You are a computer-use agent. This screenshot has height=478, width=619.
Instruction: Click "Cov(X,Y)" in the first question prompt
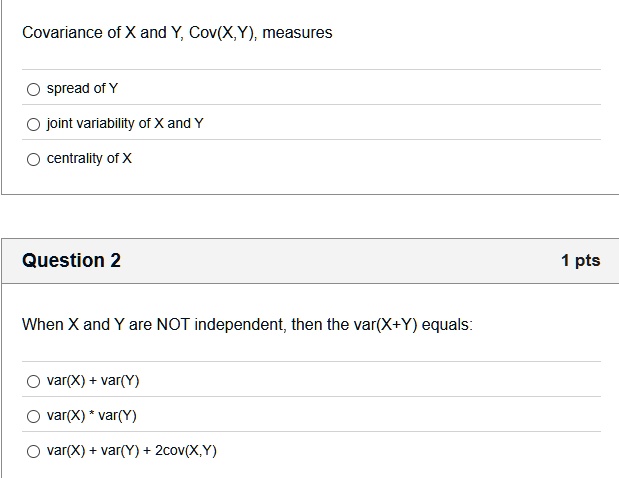[223, 33]
